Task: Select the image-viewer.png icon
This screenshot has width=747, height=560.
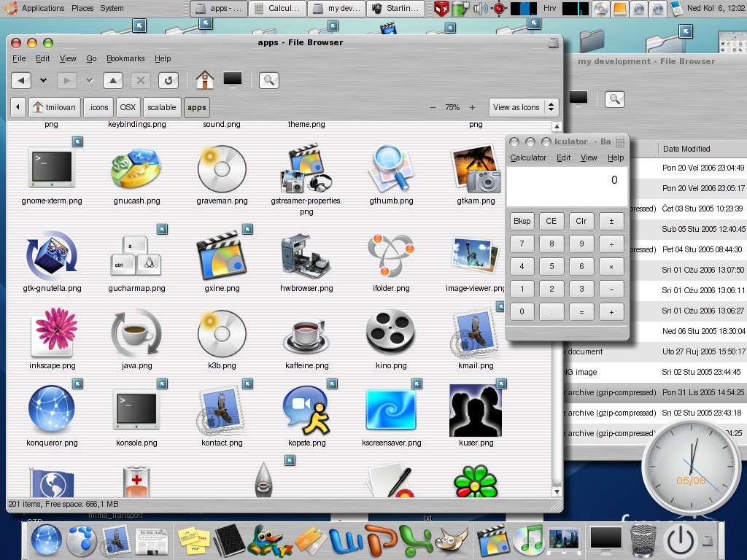Action: pyautogui.click(x=476, y=254)
